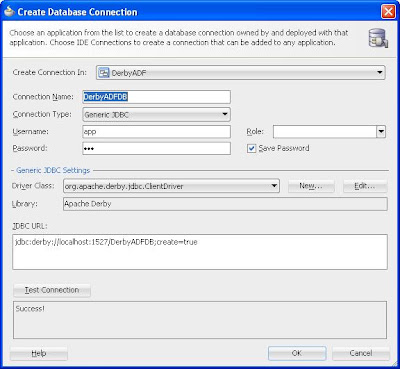Click the New... driver button
Viewport: 400px width, 369px height.
coord(311,186)
